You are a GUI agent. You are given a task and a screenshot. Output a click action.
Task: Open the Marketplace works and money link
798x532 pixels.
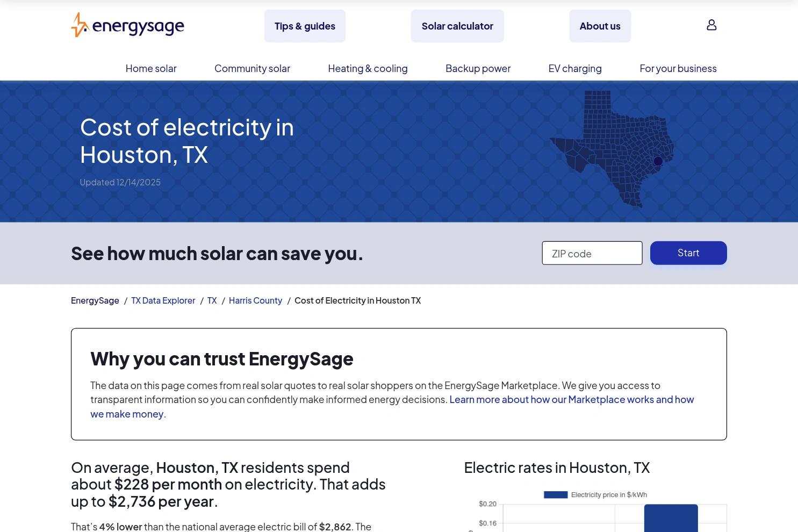392,406
